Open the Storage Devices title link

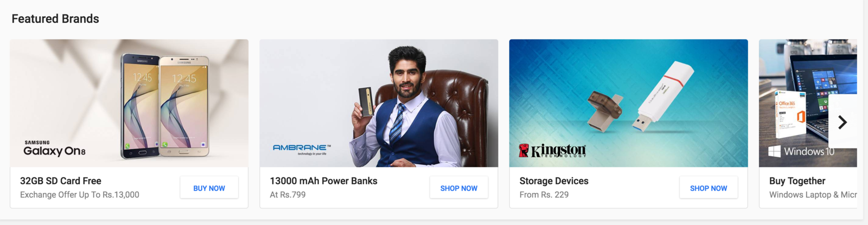[554, 181]
